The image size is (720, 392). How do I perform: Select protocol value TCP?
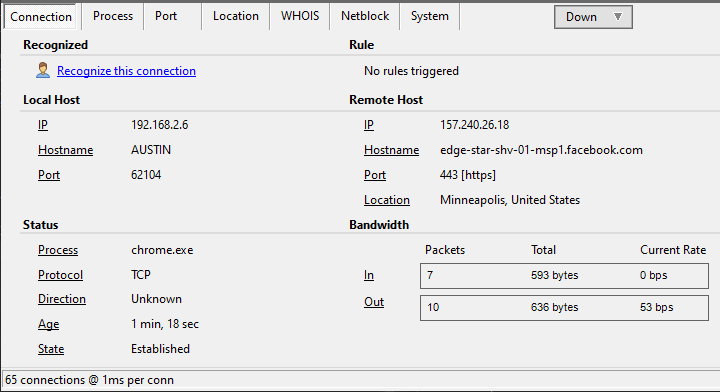(141, 275)
